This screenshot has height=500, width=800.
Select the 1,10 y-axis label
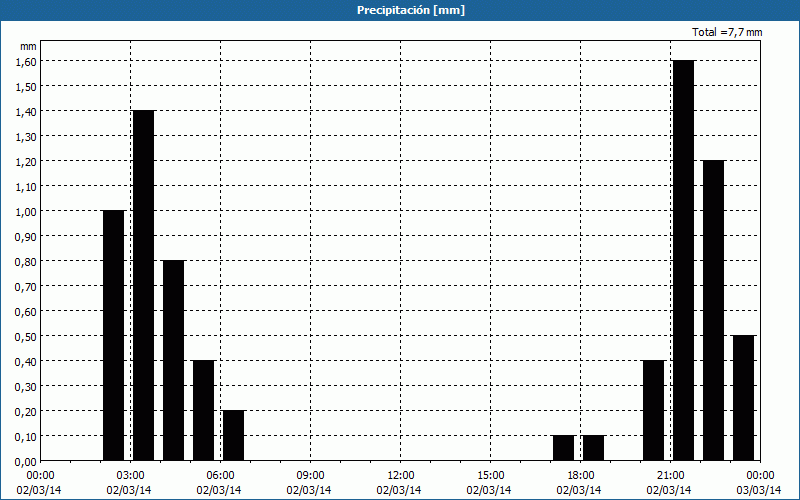click(x=26, y=187)
